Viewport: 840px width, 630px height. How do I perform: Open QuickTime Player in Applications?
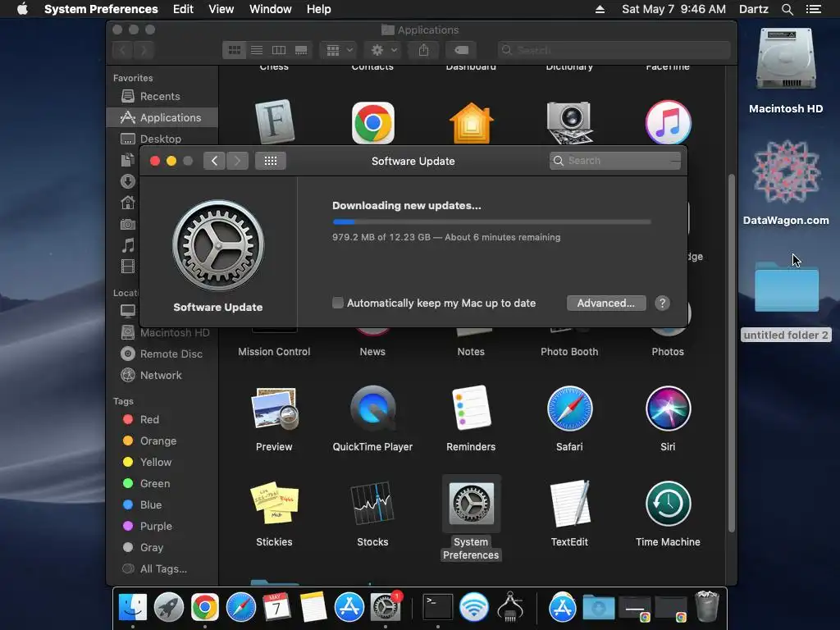[x=373, y=409]
